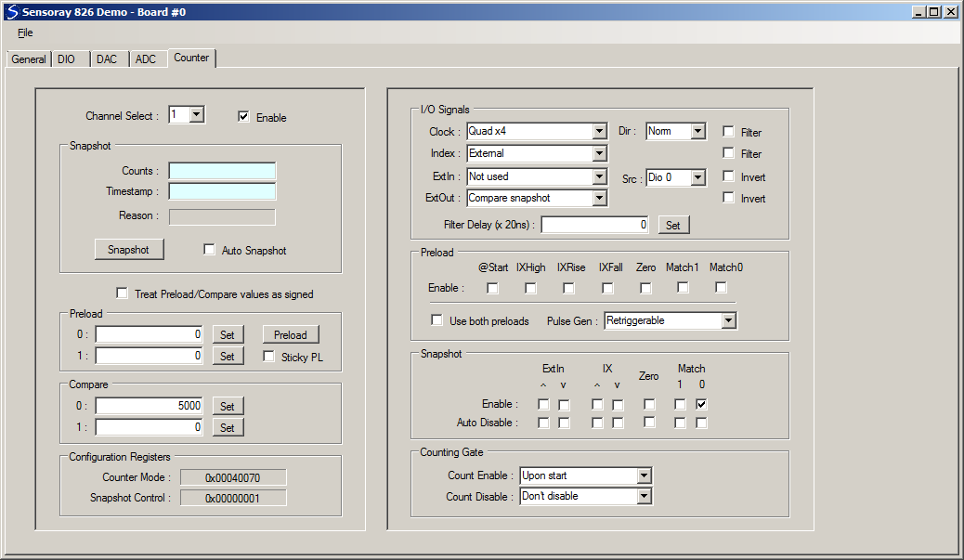Click the Timestamp snapshot field
The width and height of the screenshot is (964, 560).
point(223,191)
